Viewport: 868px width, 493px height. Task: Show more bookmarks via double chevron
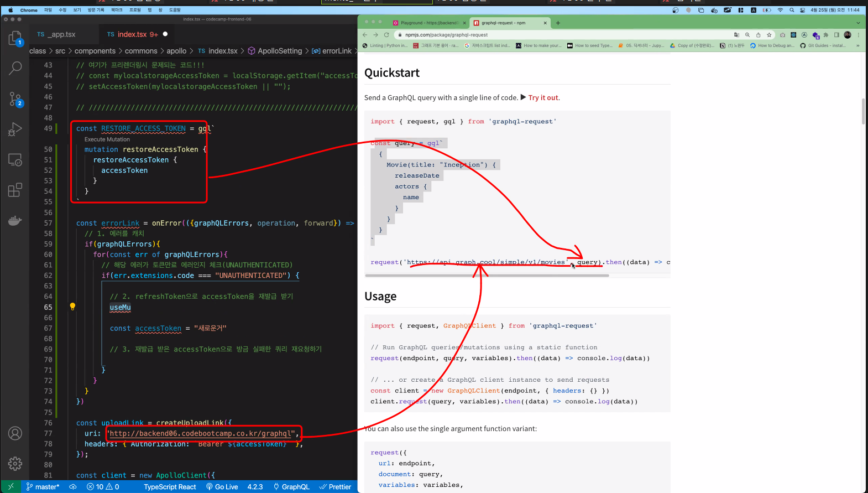coord(857,45)
